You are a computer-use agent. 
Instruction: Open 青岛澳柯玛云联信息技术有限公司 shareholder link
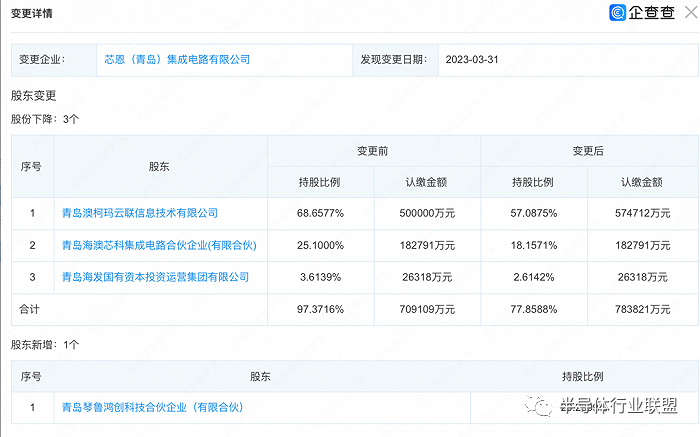(140, 213)
